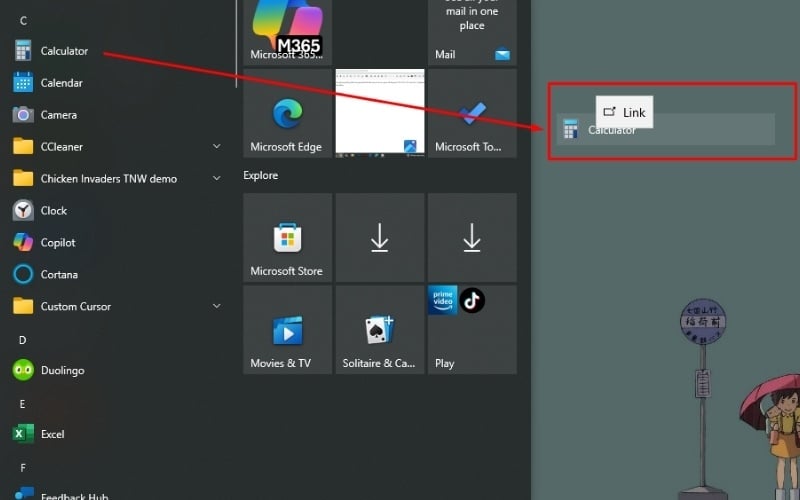Click the download arrow tile above the Play tile
The image size is (800, 500).
(472, 237)
